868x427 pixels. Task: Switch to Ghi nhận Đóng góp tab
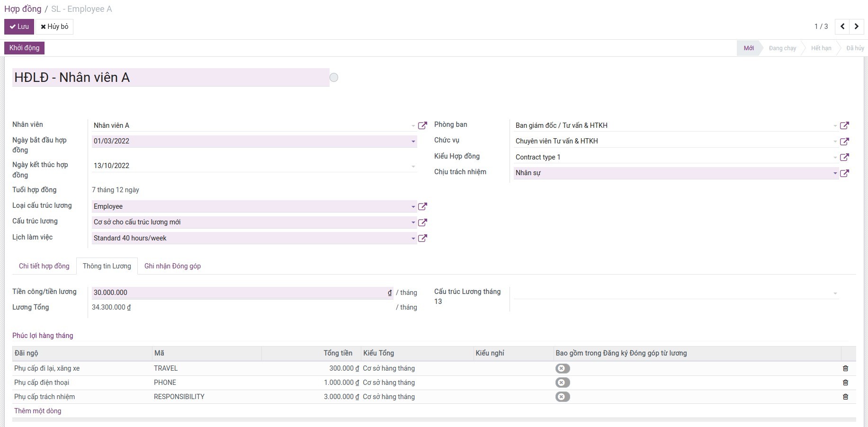172,266
